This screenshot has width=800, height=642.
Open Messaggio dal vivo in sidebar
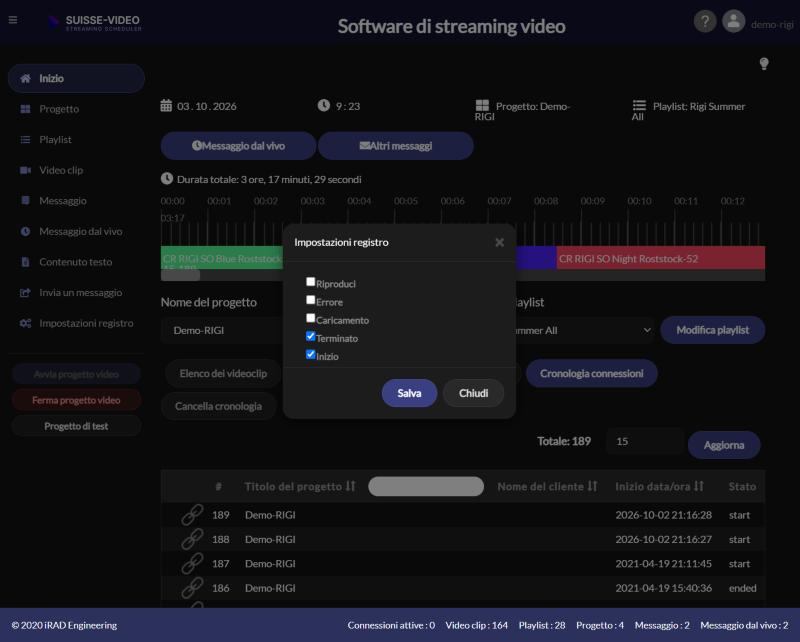(77, 232)
